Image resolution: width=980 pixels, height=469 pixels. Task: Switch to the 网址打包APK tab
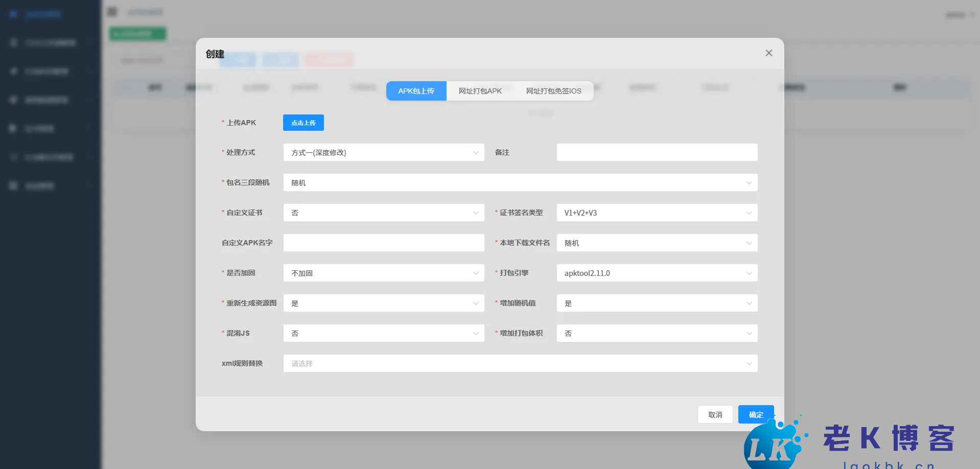point(480,91)
